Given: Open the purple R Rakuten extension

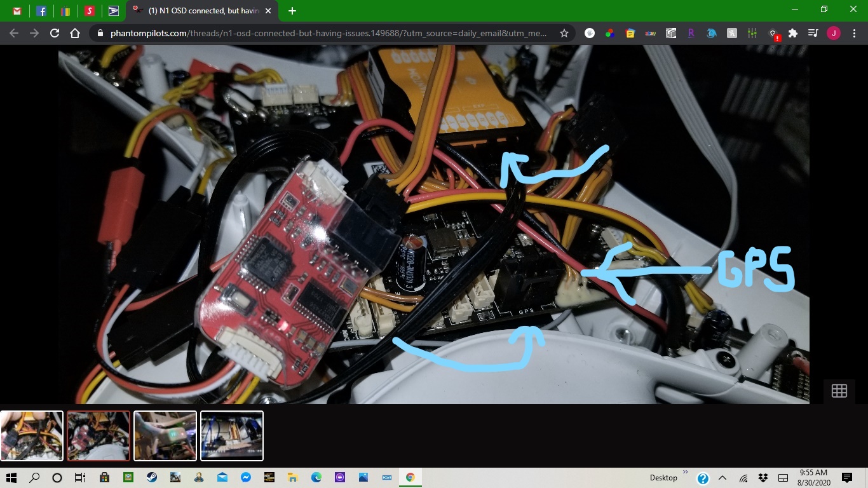Looking at the screenshot, I should tap(691, 33).
